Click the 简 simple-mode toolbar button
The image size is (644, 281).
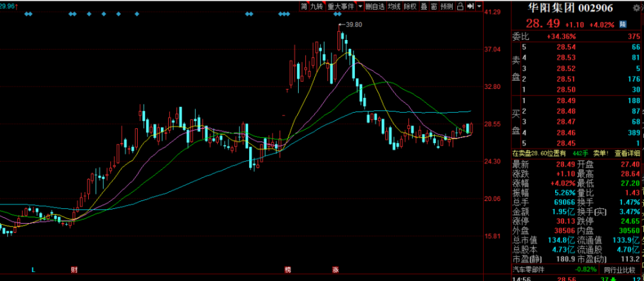pos(304,6)
